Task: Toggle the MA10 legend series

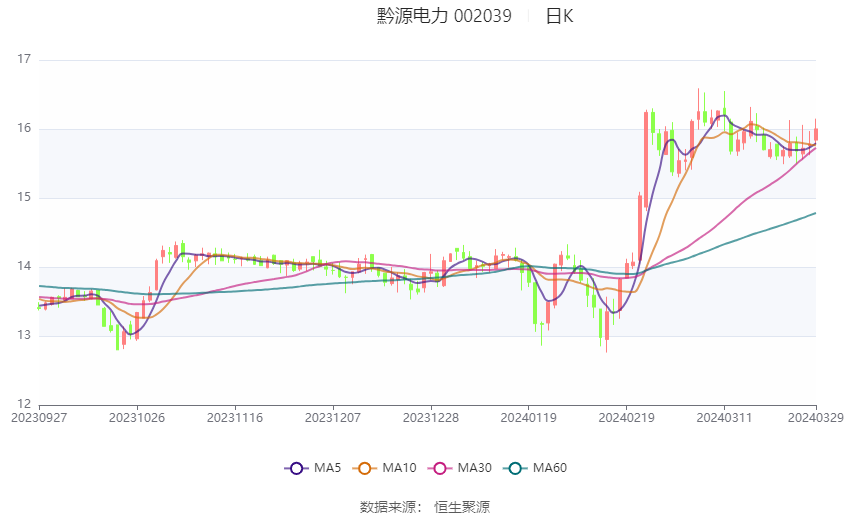Action: tap(384, 468)
